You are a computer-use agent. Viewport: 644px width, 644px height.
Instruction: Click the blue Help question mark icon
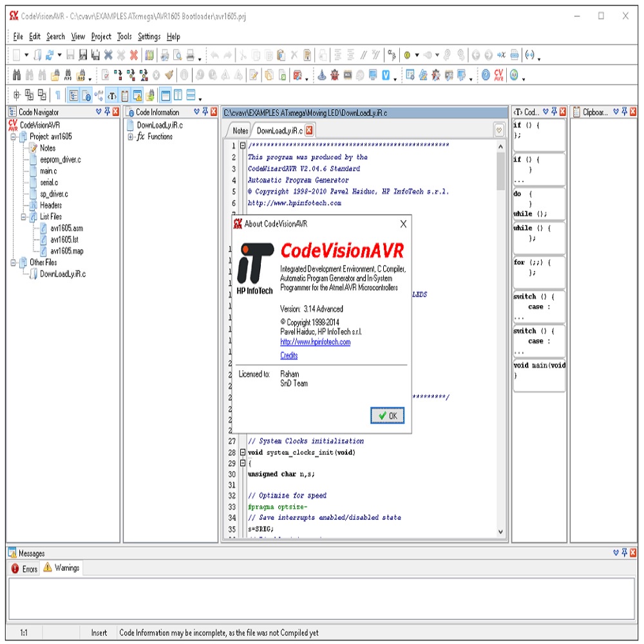pyautogui.click(x=486, y=75)
